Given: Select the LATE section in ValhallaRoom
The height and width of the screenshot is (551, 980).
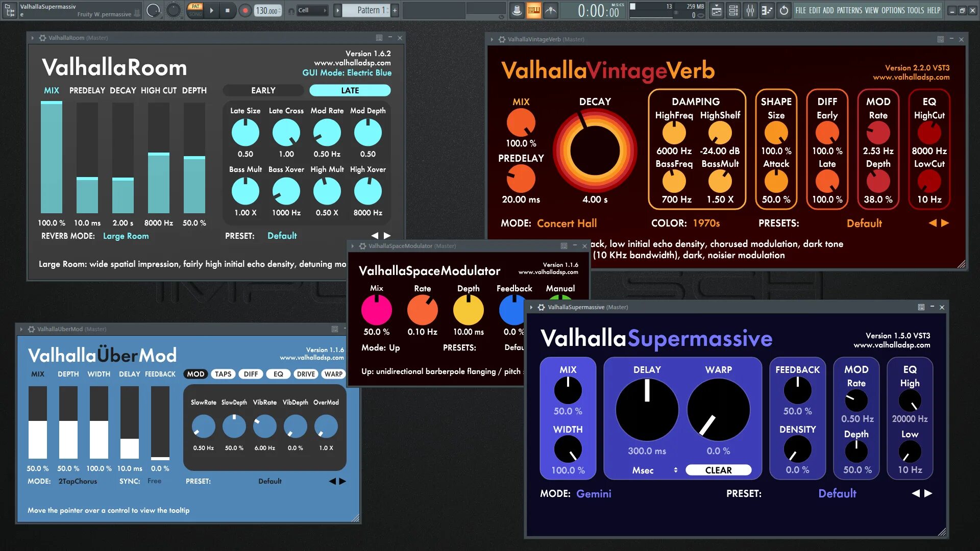Looking at the screenshot, I should (x=350, y=90).
